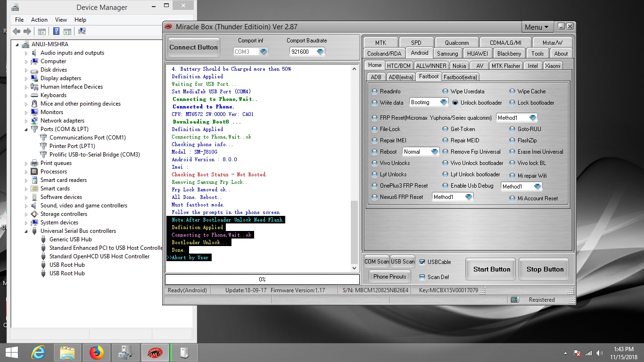Open FRP Reset Method1 dropdown
The width and height of the screenshot is (644, 362).
[x=533, y=117]
